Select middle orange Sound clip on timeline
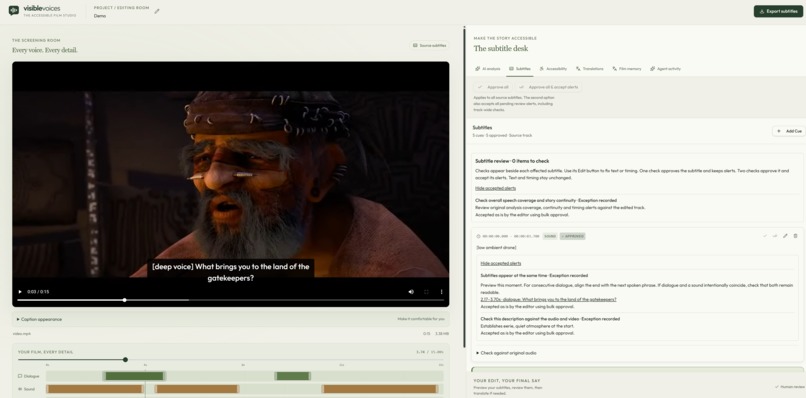The width and height of the screenshot is (806, 398). pyautogui.click(x=197, y=389)
